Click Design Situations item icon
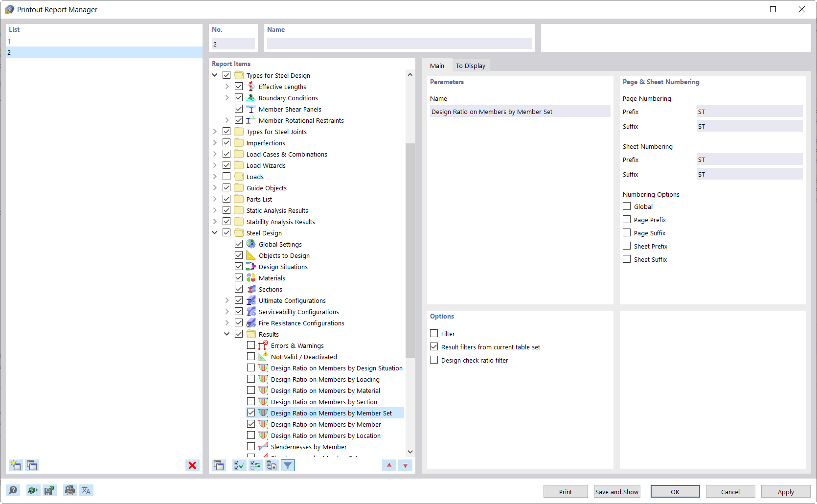This screenshot has width=817, height=504. tap(251, 267)
